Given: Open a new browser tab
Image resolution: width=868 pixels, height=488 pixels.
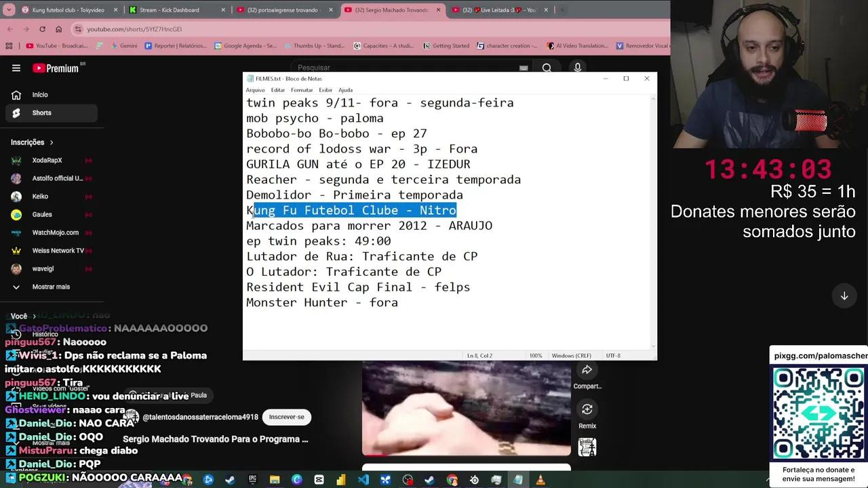Looking at the screenshot, I should pos(562,10).
